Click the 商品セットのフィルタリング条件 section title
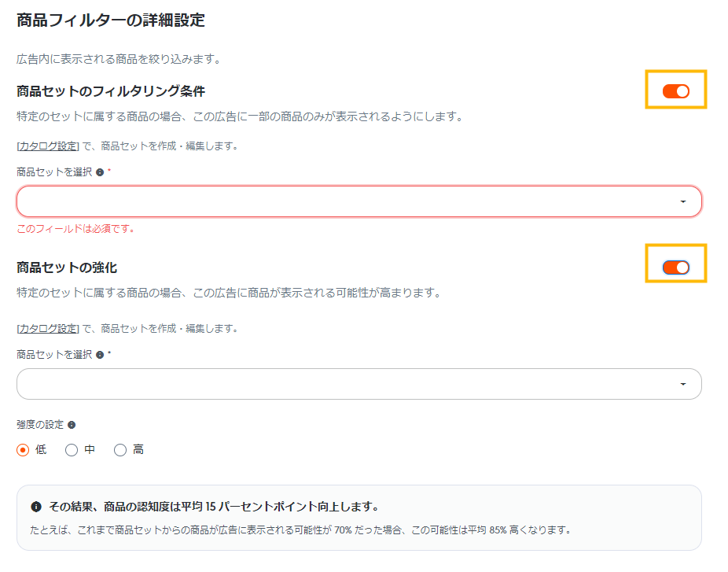The image size is (728, 572). point(111,91)
